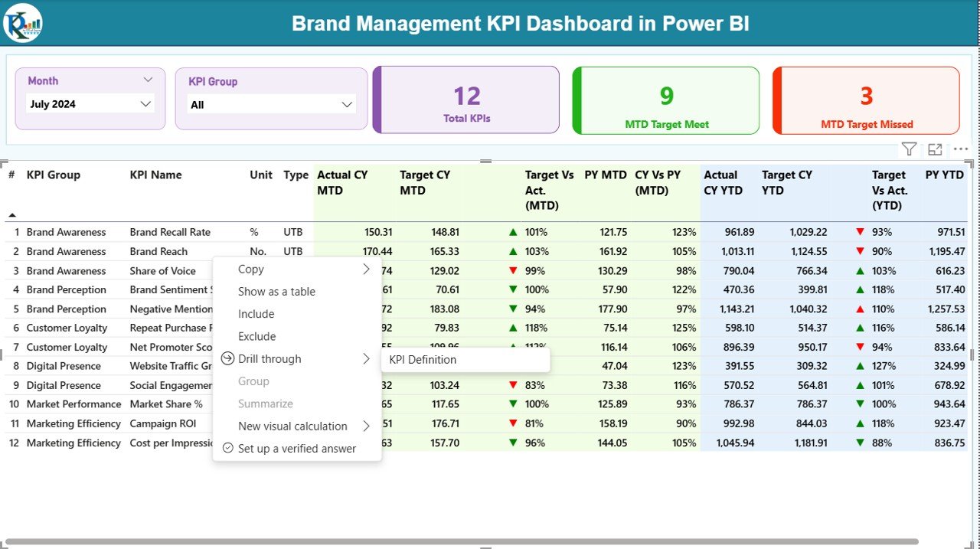Image resolution: width=980 pixels, height=549 pixels.
Task: Click the sort arrow under # column
Action: click(12, 215)
